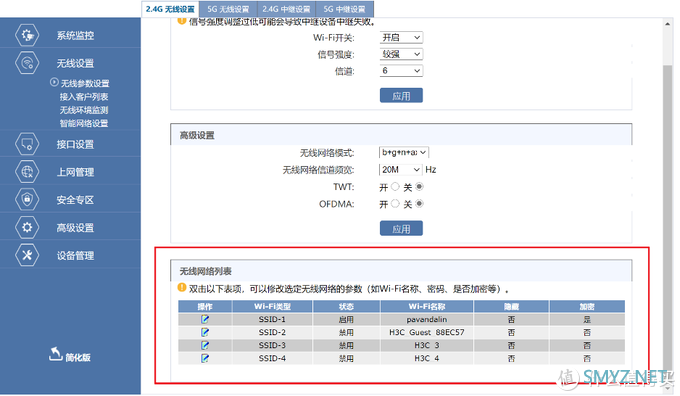The height and width of the screenshot is (396, 680).
Task: Switch to the 2.4G 中继设置 tab
Action: (x=286, y=9)
